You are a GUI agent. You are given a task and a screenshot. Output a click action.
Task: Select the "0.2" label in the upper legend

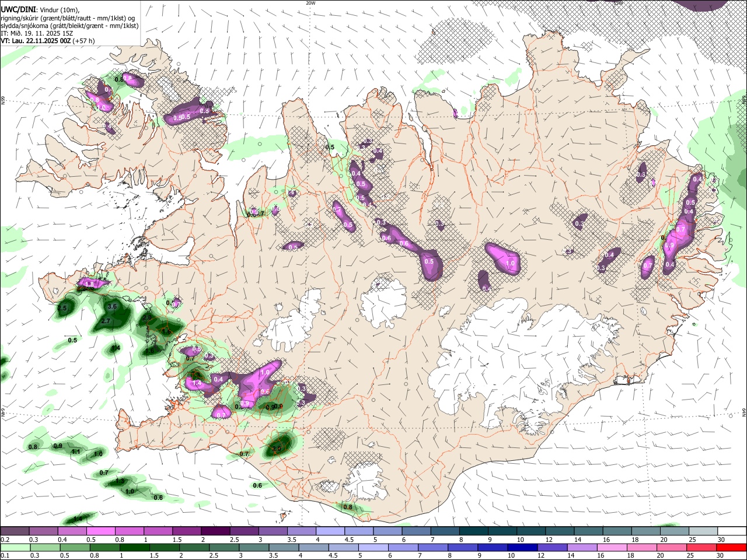(5, 540)
